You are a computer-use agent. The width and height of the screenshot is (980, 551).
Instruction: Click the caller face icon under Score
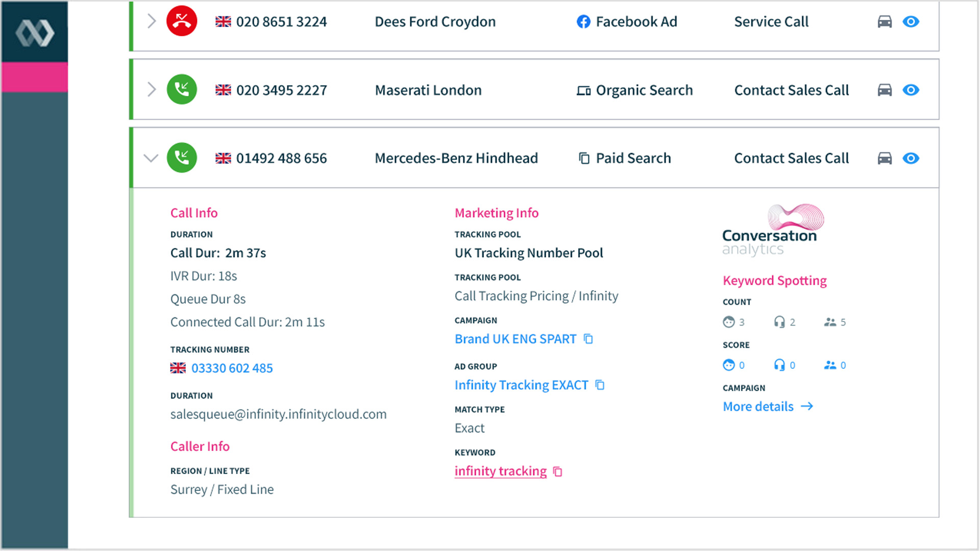pyautogui.click(x=729, y=365)
